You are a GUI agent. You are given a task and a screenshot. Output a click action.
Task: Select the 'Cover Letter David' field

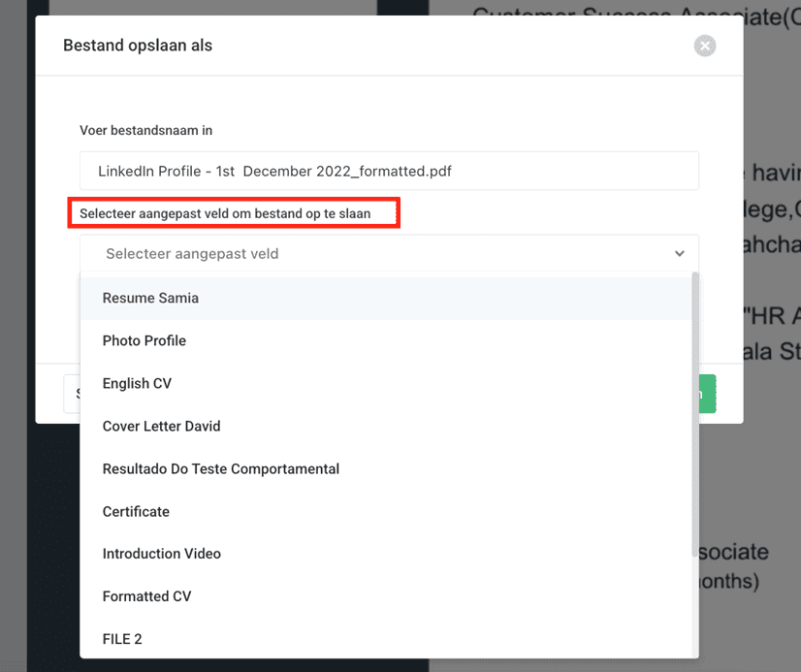tap(161, 427)
